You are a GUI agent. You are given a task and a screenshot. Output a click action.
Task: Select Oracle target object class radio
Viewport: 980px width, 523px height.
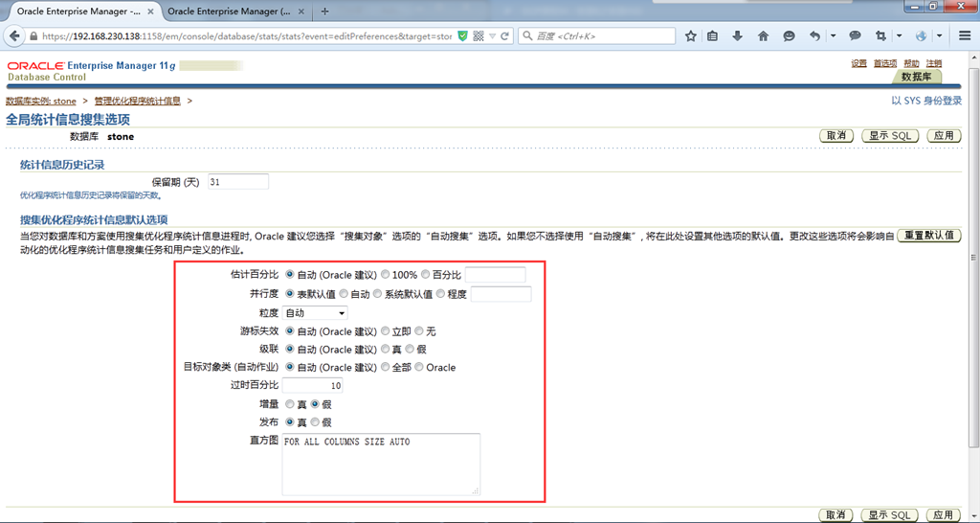click(x=419, y=367)
